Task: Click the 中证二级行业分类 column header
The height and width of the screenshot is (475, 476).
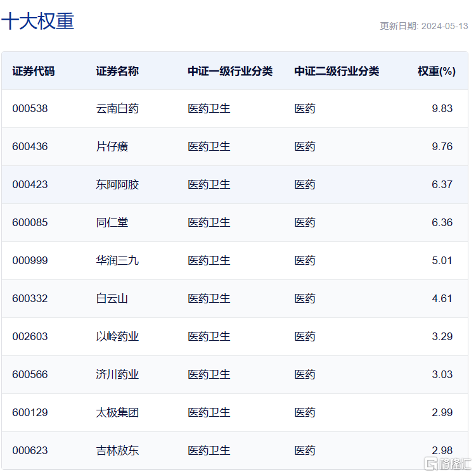Action: tap(337, 72)
